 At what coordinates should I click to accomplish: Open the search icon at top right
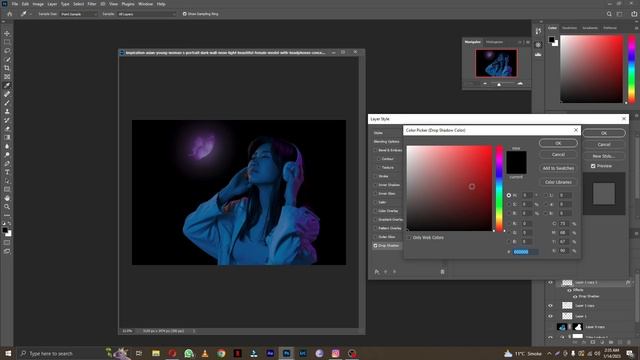[609, 14]
